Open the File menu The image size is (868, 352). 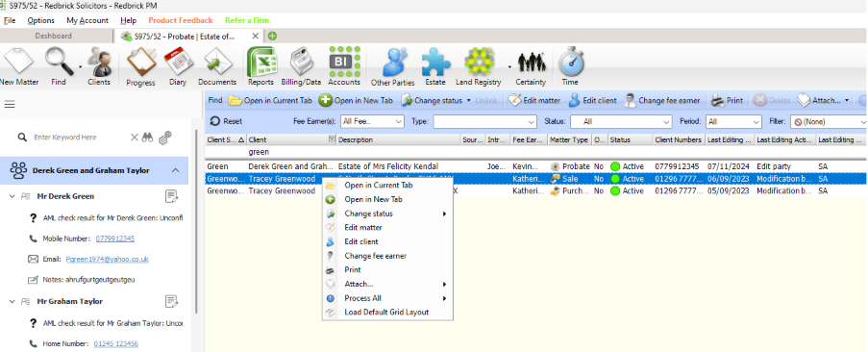coord(10,20)
